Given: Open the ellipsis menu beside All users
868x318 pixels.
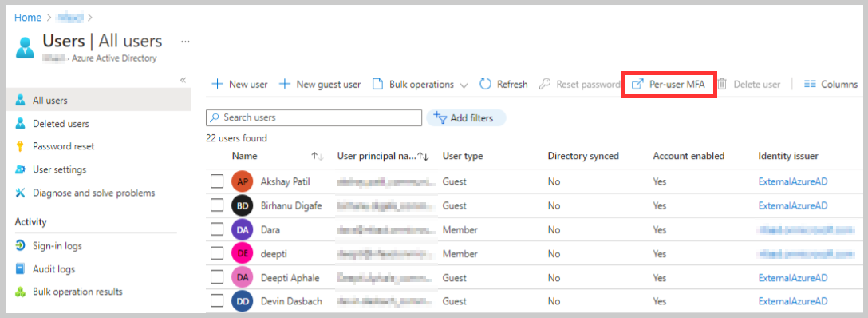Looking at the screenshot, I should [185, 41].
